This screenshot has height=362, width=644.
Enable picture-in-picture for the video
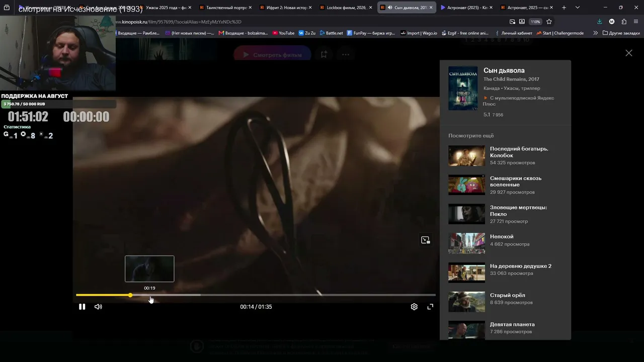click(426, 240)
